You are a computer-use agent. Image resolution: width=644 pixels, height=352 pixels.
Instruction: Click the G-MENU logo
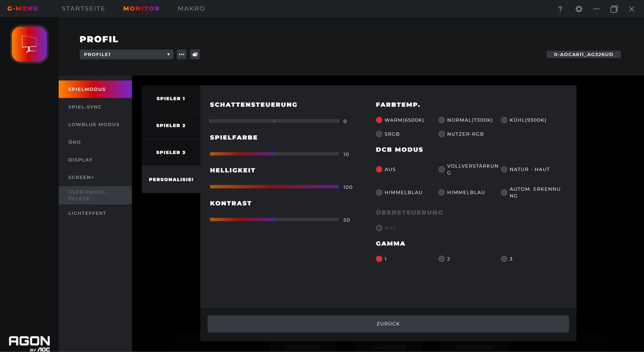tap(23, 9)
